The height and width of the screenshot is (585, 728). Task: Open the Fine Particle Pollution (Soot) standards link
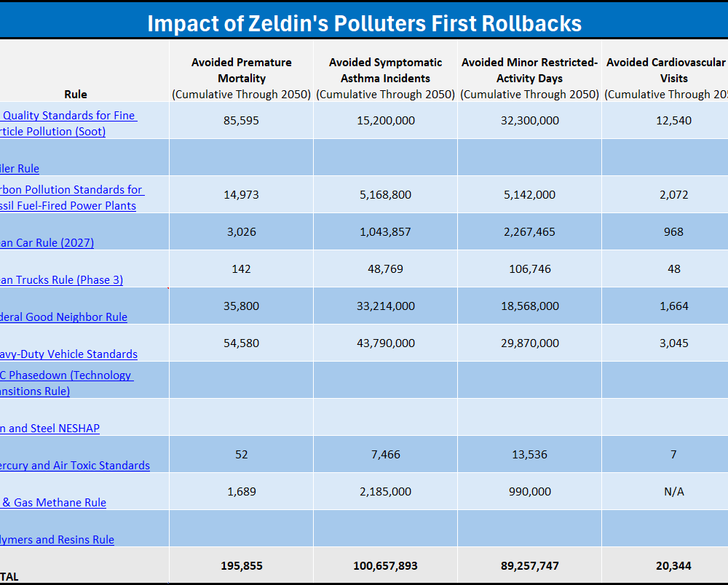(68, 124)
